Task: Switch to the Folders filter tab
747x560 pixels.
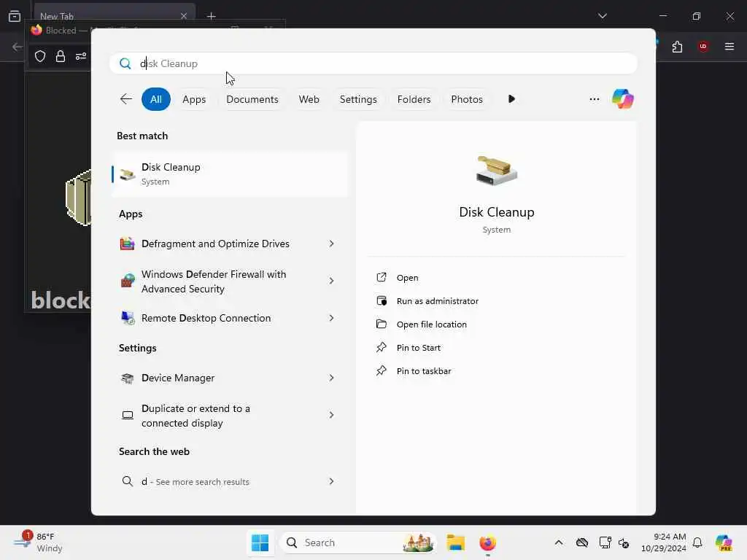Action: 414,99
